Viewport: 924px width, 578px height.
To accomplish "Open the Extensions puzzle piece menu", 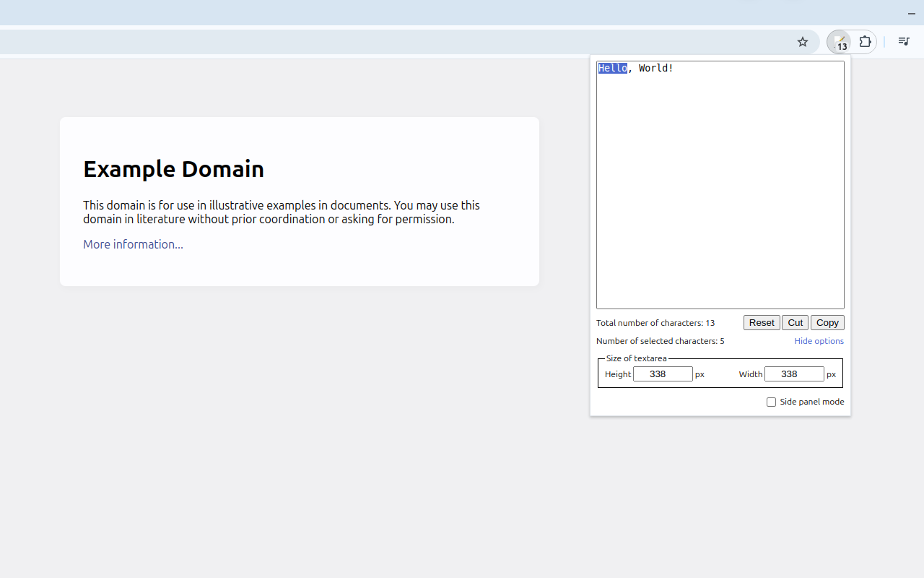I will click(x=865, y=42).
